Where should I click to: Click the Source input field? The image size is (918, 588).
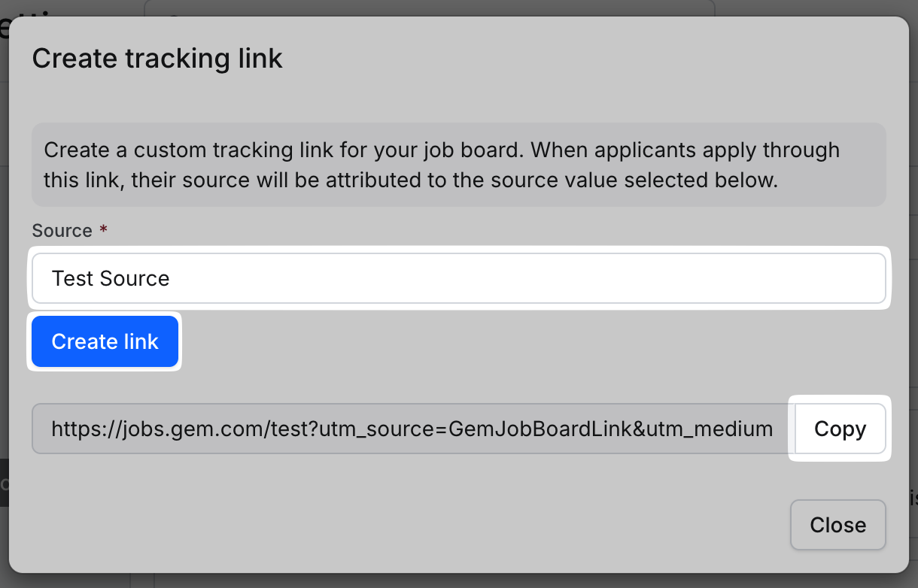pos(458,278)
